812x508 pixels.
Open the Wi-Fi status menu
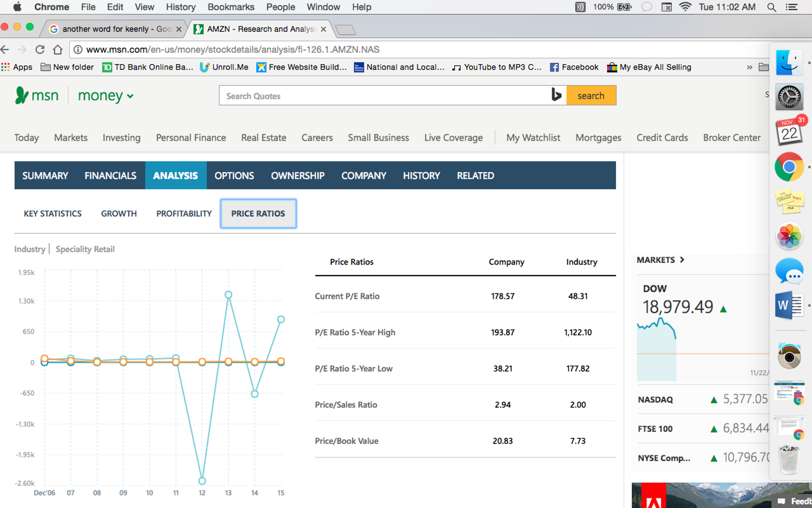pos(685,7)
